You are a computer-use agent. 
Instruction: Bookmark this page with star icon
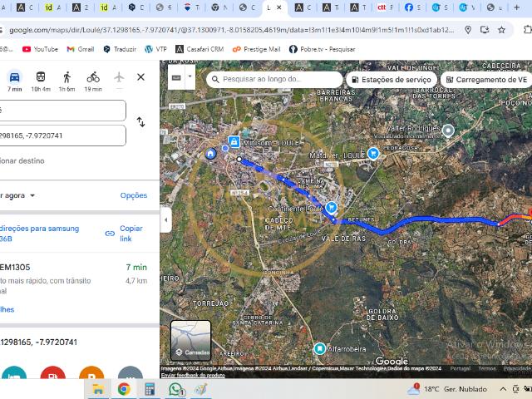tap(501, 30)
